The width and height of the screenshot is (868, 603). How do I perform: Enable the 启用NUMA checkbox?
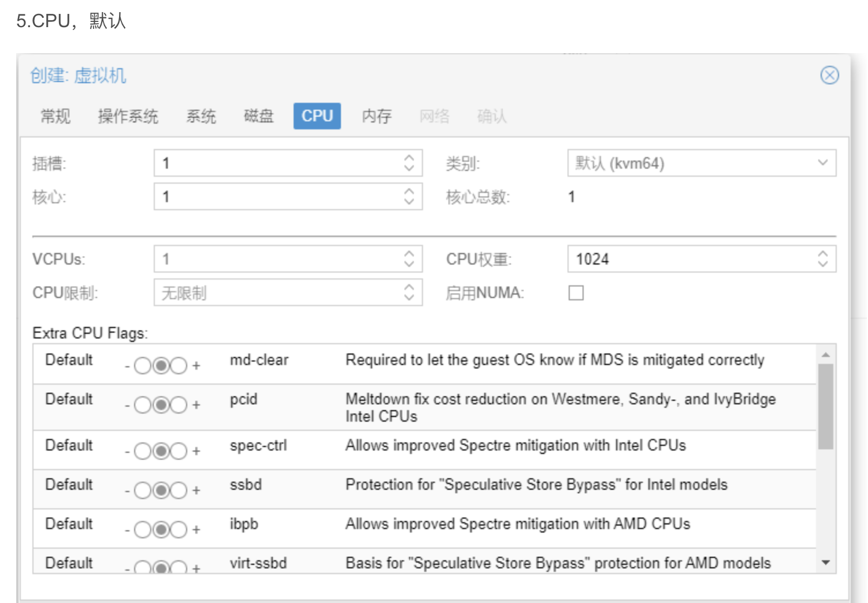coord(576,293)
